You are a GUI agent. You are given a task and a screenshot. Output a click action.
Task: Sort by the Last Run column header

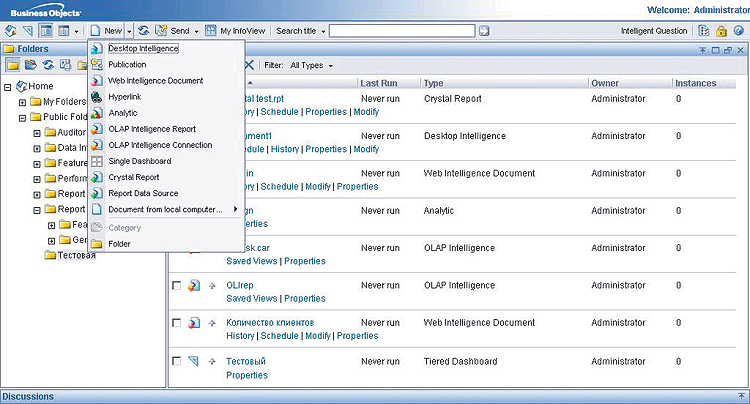tap(379, 83)
